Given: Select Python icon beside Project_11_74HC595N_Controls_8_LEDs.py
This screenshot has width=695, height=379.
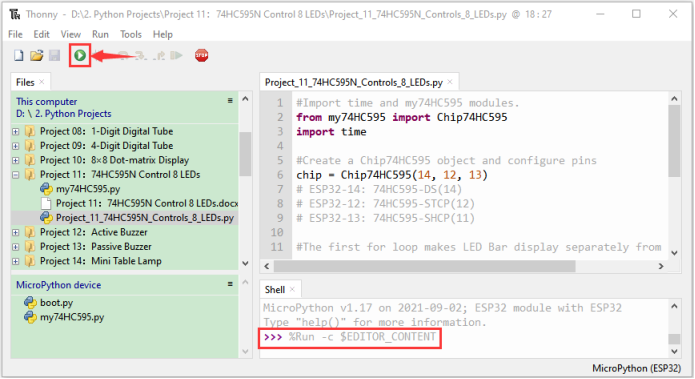Looking at the screenshot, I should click(x=46, y=218).
